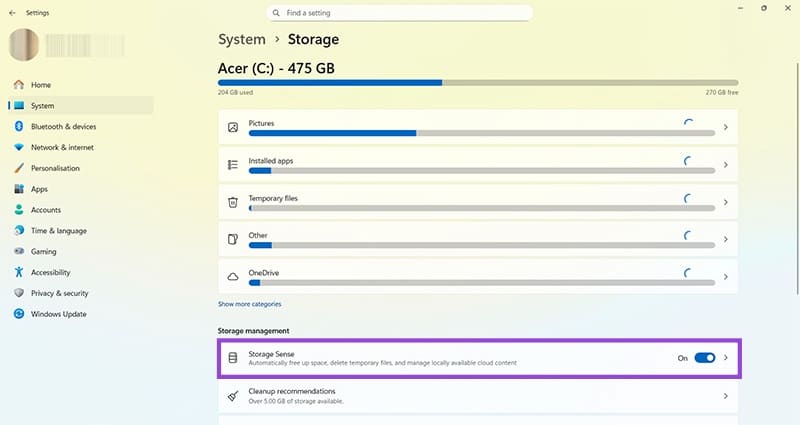Open Cleanup recommendations
The image size is (800, 425).
[x=478, y=396]
